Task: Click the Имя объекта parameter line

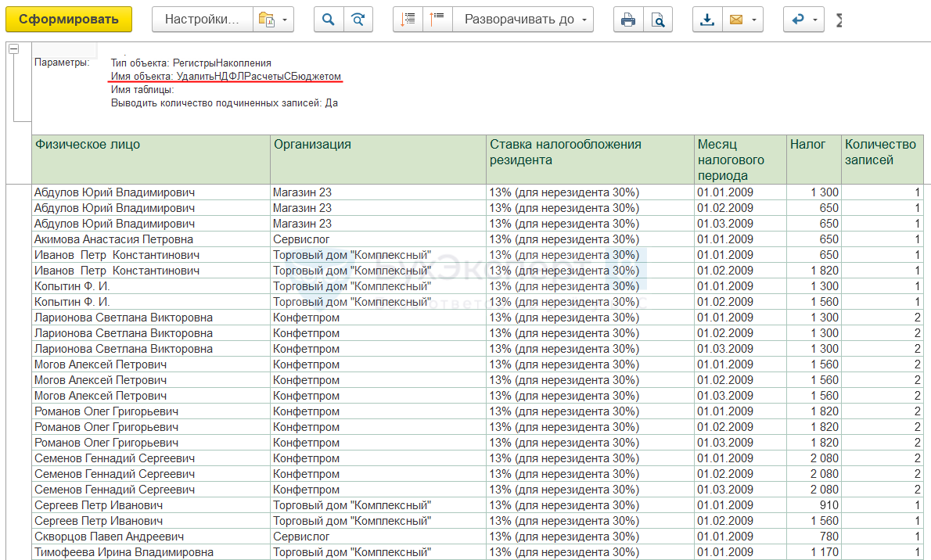Action: 225,77
